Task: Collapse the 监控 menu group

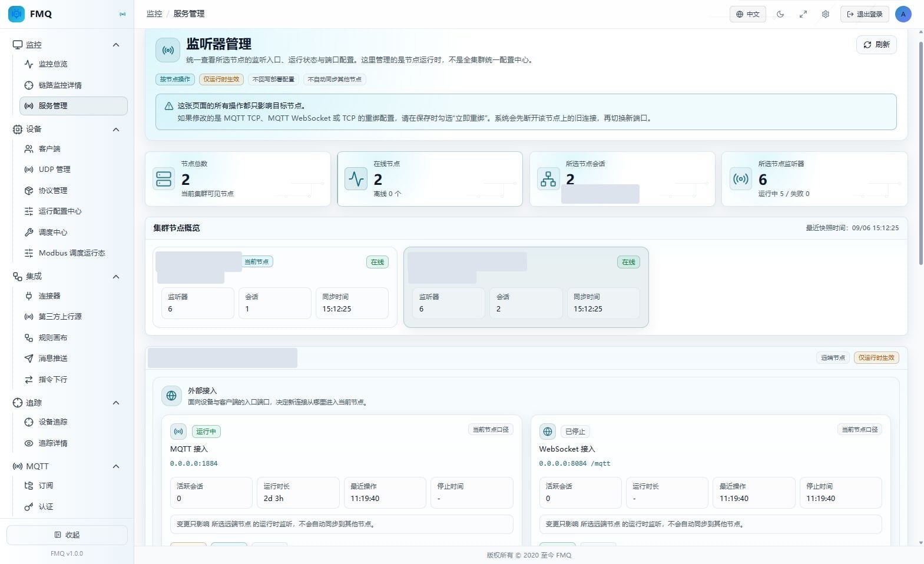Action: pos(116,45)
